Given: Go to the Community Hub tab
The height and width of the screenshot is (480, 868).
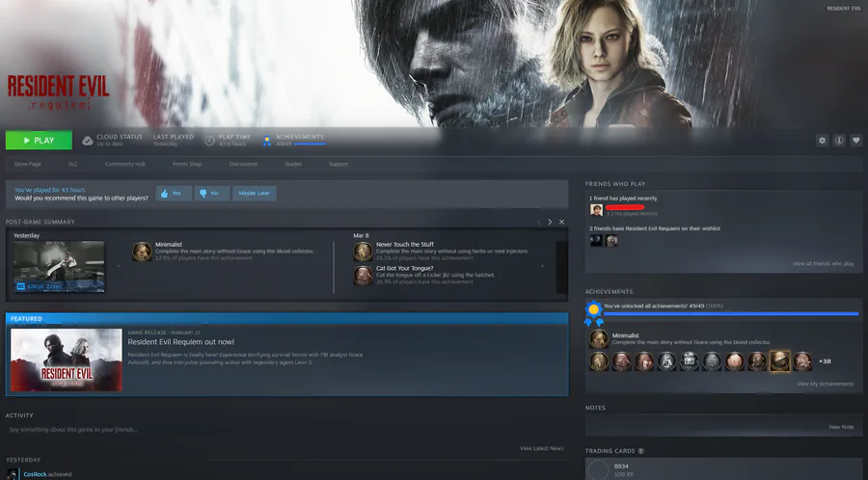Looking at the screenshot, I should click(x=125, y=164).
